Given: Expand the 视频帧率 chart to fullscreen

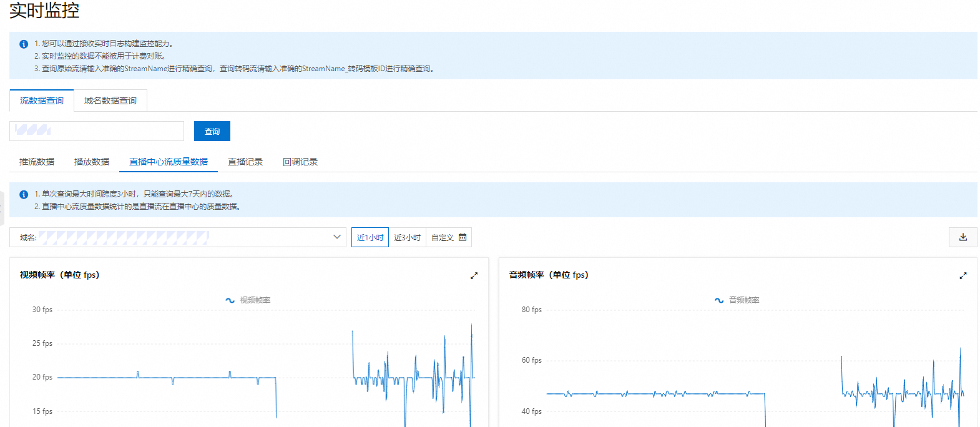Looking at the screenshot, I should (x=474, y=275).
